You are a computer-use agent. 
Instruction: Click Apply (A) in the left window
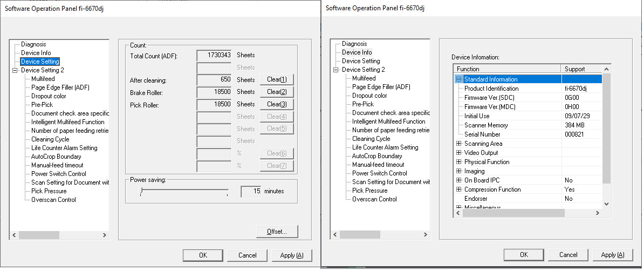click(292, 255)
